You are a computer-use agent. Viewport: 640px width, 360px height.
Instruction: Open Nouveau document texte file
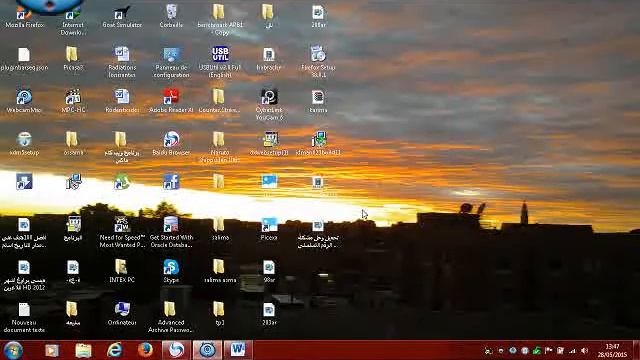(24, 318)
